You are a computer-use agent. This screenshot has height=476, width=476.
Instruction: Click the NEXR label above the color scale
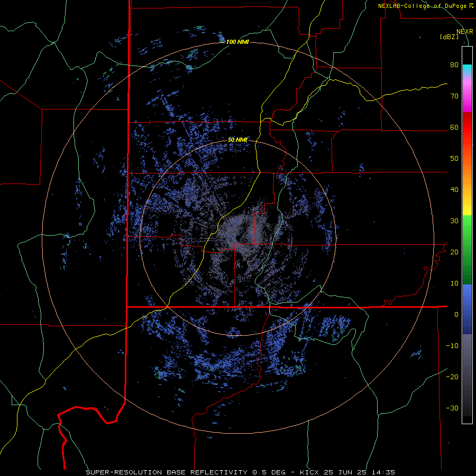pyautogui.click(x=465, y=32)
